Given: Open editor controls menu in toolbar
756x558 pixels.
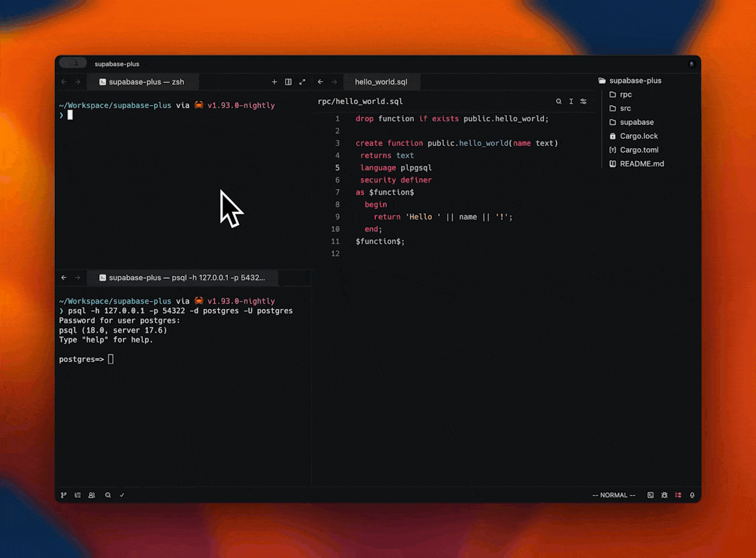Looking at the screenshot, I should coord(583,102).
